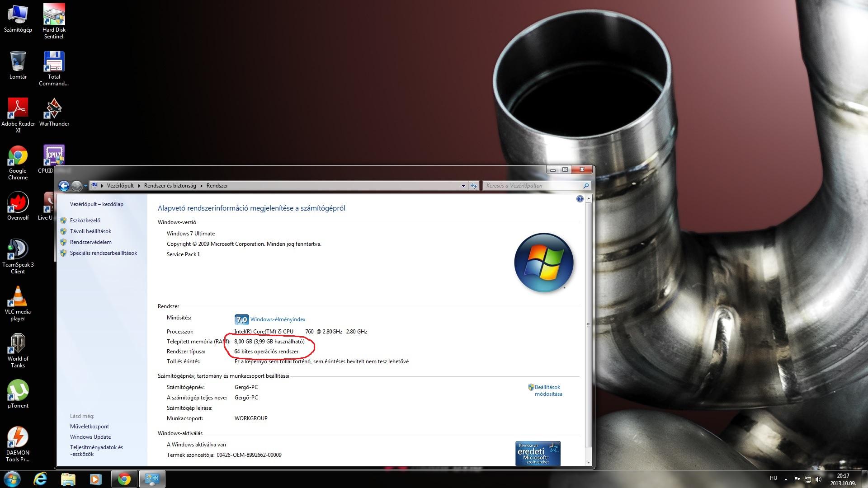The width and height of the screenshot is (868, 488).
Task: Click the 7,0 experience index badge
Action: tap(241, 319)
